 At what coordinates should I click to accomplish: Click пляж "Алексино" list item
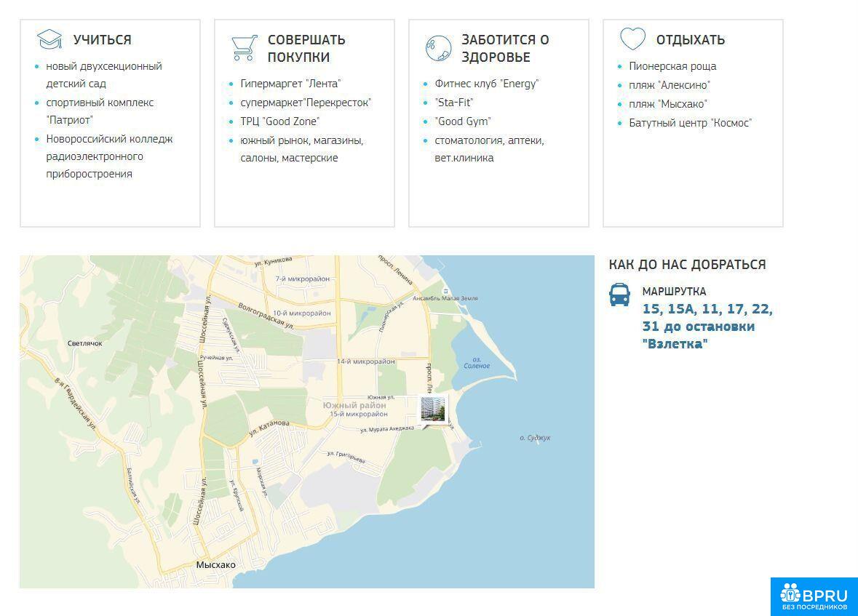(670, 85)
